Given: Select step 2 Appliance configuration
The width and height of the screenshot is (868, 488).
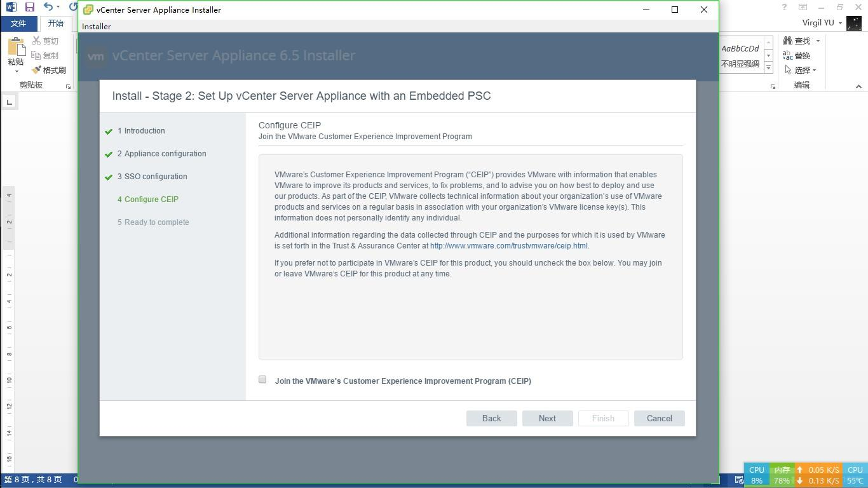Looking at the screenshot, I should pyautogui.click(x=161, y=154).
